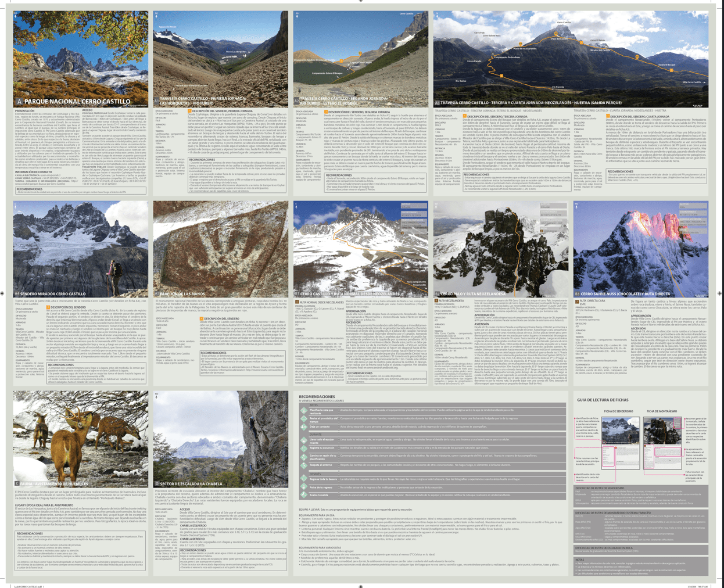The image size is (724, 588).
Task: Click the "A" badge on Parque Nacional title
Action: [19, 102]
